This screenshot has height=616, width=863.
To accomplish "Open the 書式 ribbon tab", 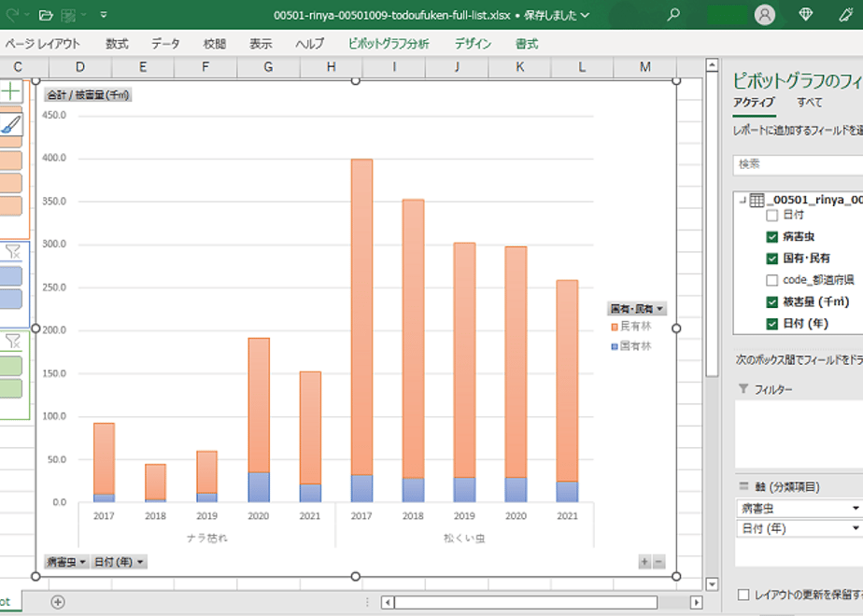I will [x=527, y=44].
